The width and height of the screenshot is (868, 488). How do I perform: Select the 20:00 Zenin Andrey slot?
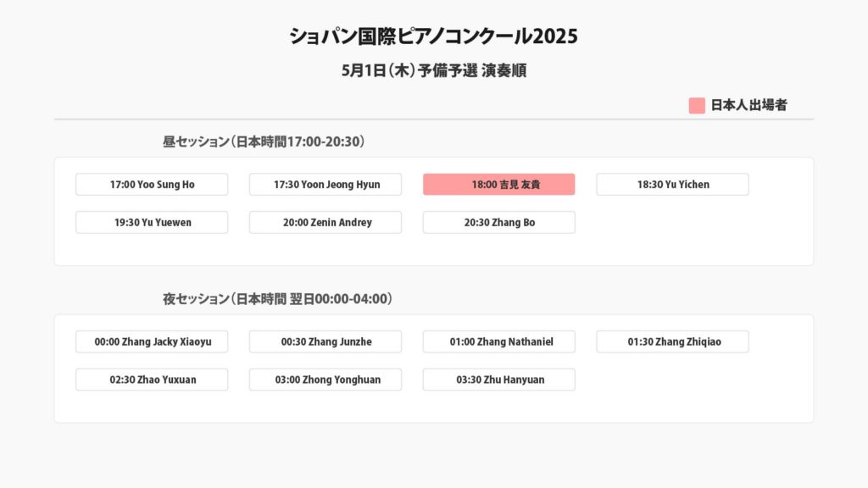click(325, 223)
